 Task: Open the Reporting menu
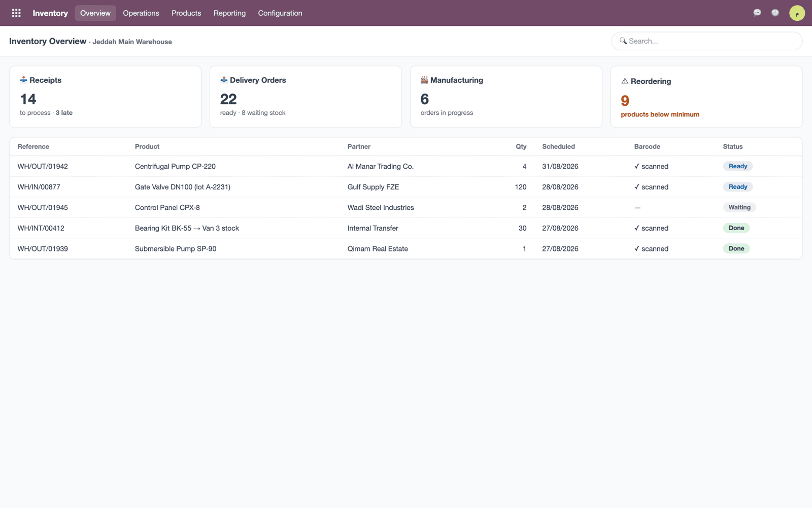[229, 13]
